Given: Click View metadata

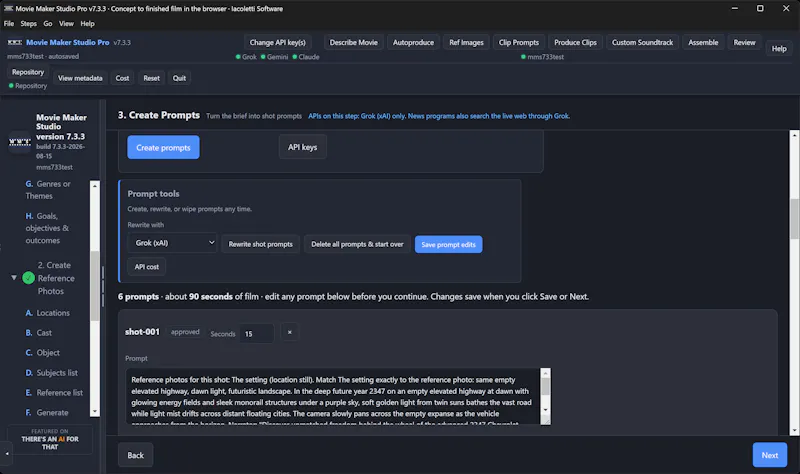Looking at the screenshot, I should tap(80, 78).
